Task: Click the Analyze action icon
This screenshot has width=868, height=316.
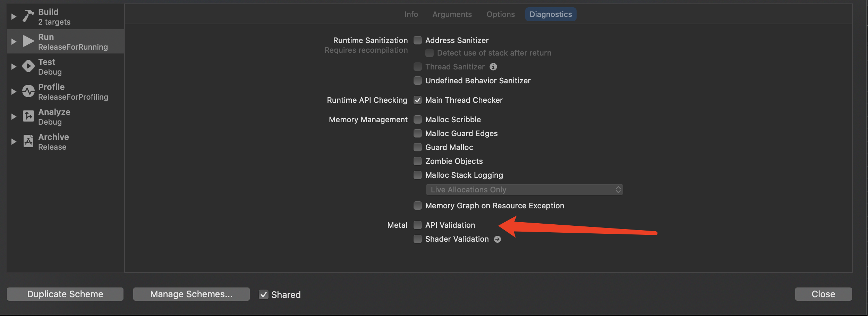Action: click(28, 116)
